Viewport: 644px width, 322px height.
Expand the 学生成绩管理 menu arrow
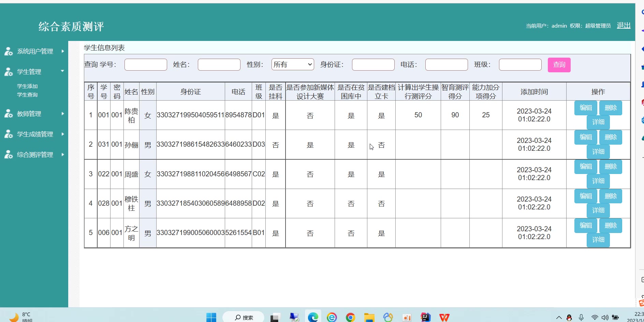click(63, 134)
